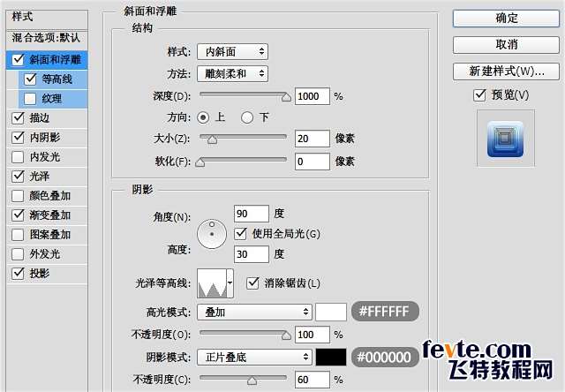Select the 描边 list entry label
This screenshot has height=392, width=565.
[40, 118]
